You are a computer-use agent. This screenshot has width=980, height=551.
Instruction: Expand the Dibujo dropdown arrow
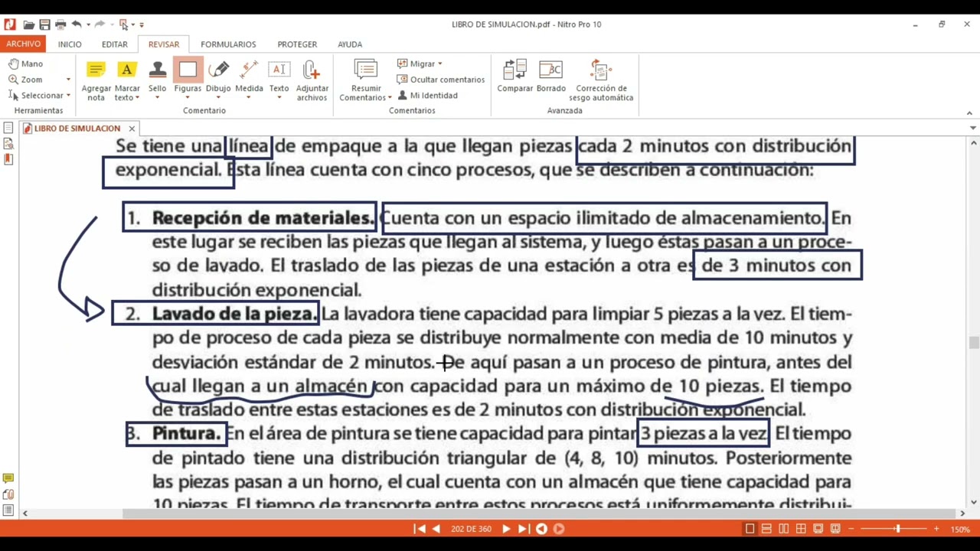[218, 98]
